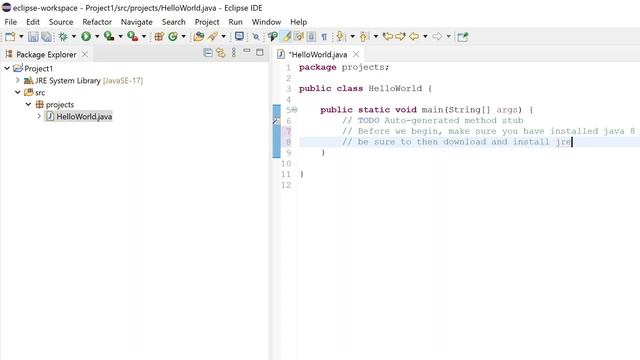Screen dimensions: 640x360
Task: Open the External Tools dropdown arrow
Action: coord(144,37)
